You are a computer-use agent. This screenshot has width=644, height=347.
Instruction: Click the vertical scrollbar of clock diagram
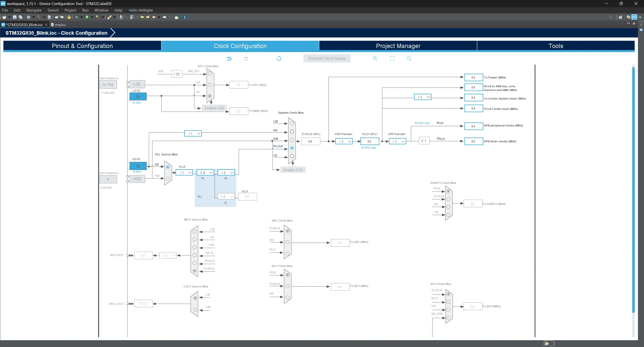coord(633,190)
